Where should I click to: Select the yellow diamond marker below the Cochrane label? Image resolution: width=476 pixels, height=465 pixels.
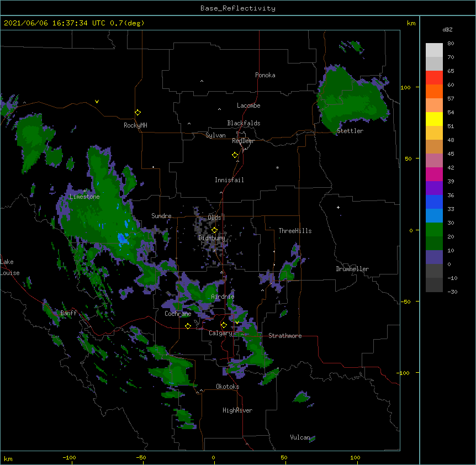(x=188, y=326)
